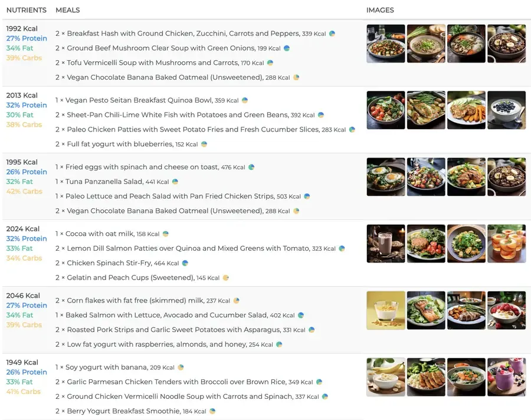The height and width of the screenshot is (420, 531).
Task: Click pie icon beside Gelatin and Peach Cups
Action: point(226,278)
